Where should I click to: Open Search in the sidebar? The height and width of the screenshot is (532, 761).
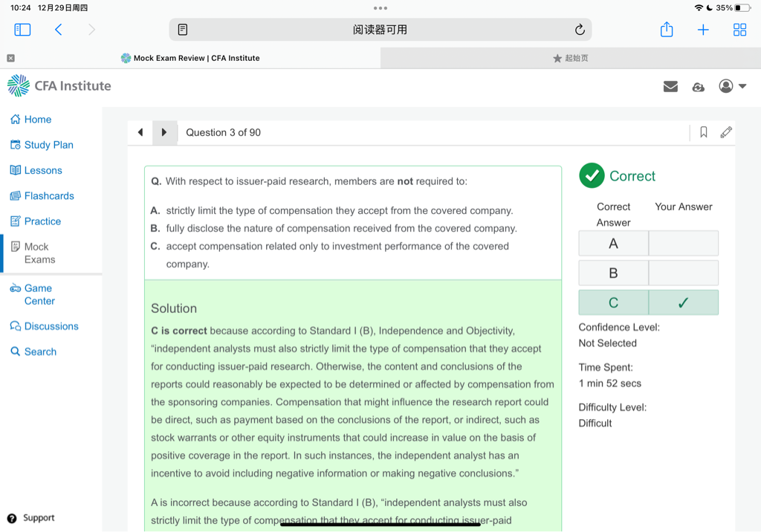pos(33,351)
